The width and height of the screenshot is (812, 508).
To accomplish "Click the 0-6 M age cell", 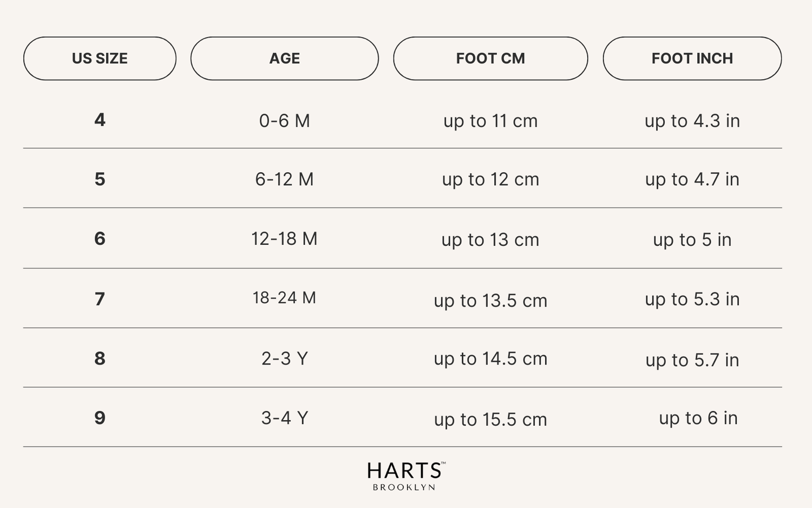I will tap(284, 121).
